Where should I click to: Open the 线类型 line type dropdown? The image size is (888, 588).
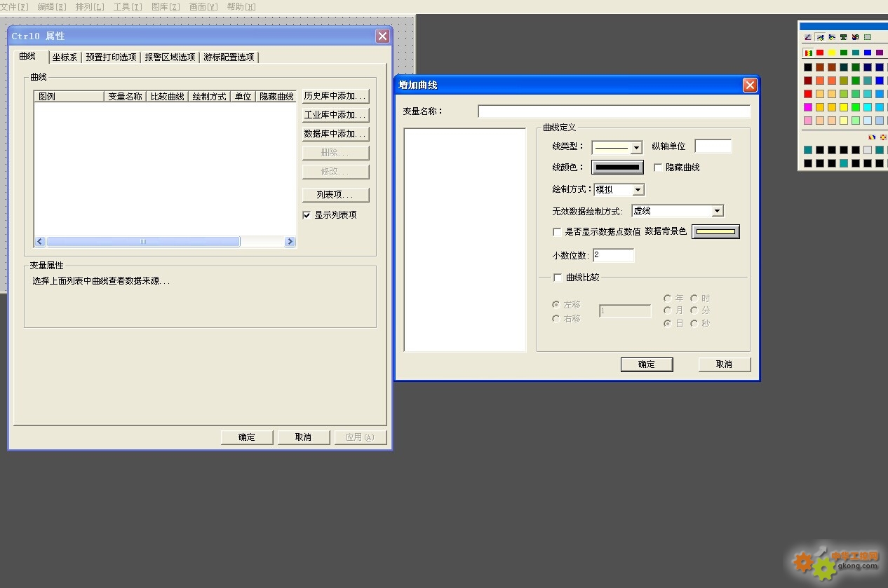635,148
